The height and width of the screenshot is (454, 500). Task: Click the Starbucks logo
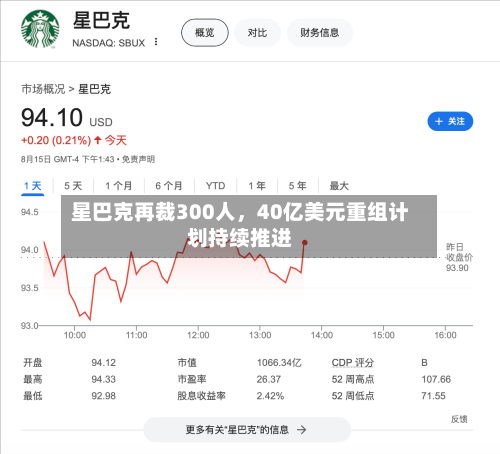tap(40, 29)
